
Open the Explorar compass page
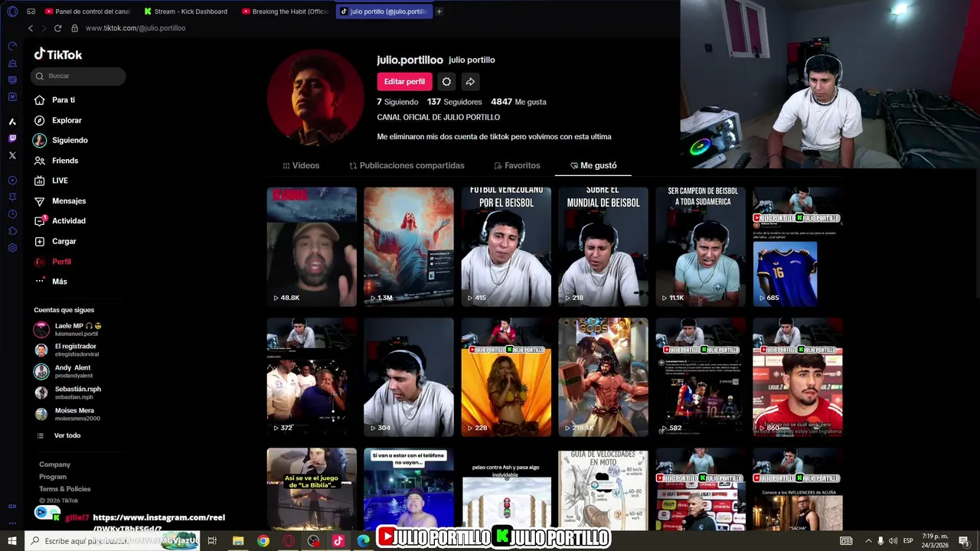coord(57,120)
